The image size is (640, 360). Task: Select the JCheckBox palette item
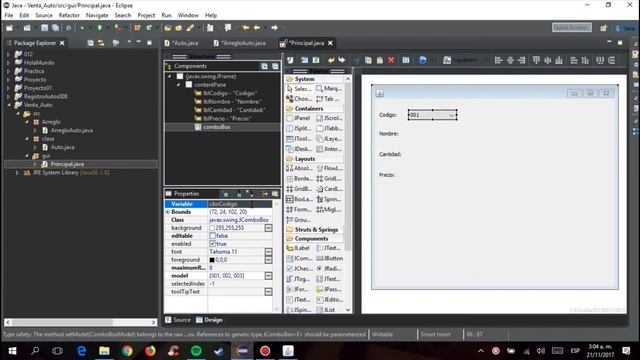(x=299, y=269)
